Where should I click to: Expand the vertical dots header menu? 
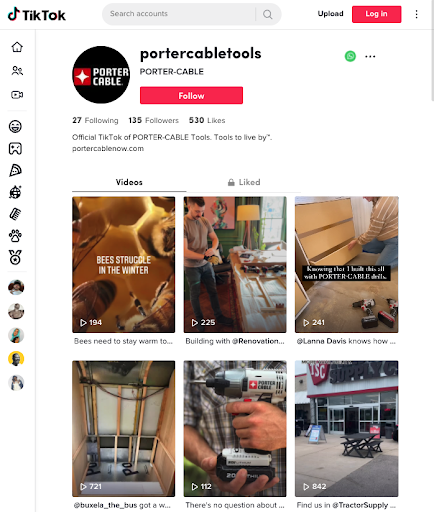[416, 14]
